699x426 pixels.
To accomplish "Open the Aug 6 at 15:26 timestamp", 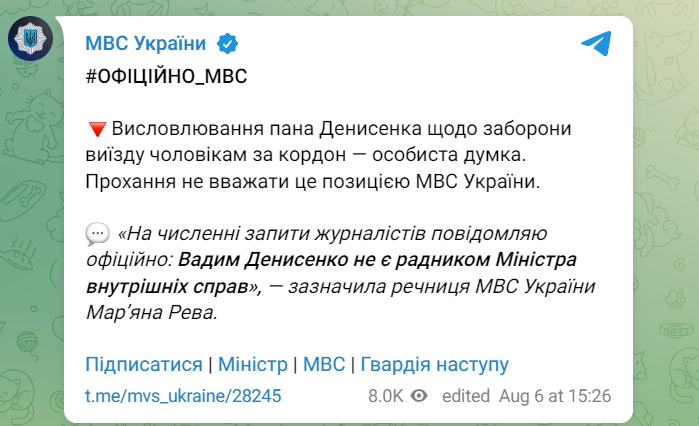I will click(555, 396).
